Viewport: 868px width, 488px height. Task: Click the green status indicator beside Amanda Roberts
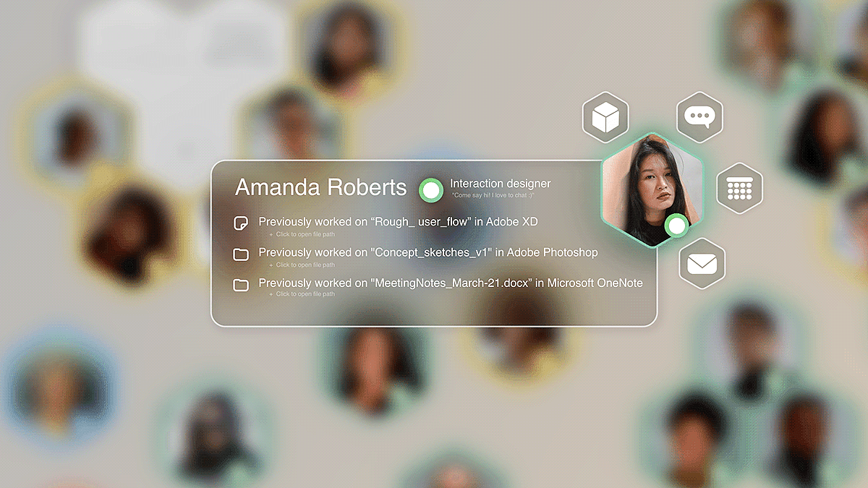pos(431,190)
